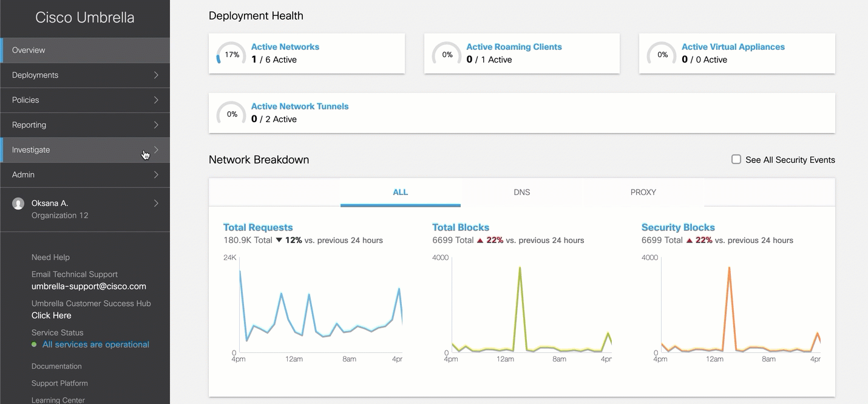Click the '180.9K Total' requests value

pos(248,240)
